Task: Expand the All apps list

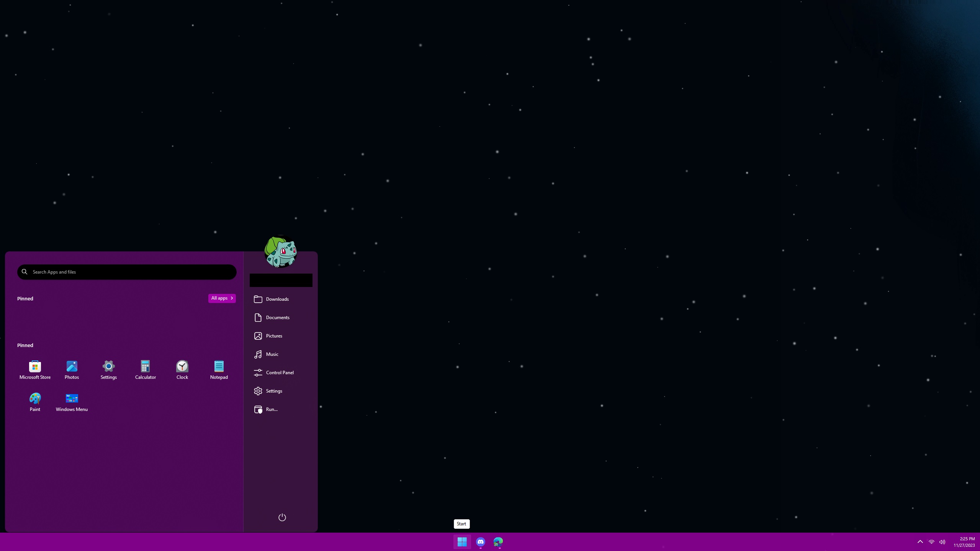Action: pyautogui.click(x=222, y=298)
